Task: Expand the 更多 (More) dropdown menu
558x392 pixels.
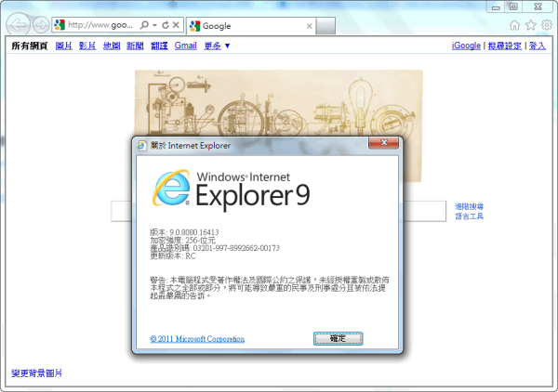Action: pyautogui.click(x=217, y=46)
